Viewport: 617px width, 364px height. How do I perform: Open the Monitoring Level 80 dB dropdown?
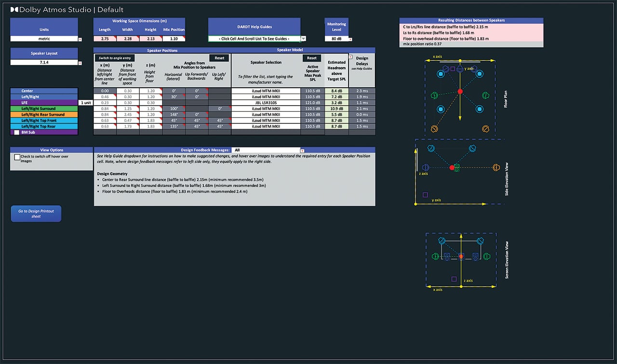click(x=350, y=39)
